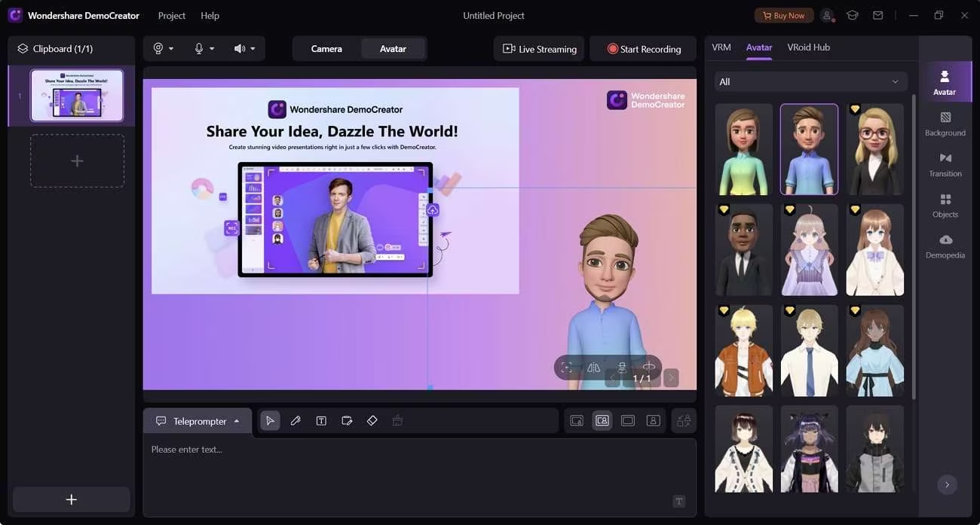Viewport: 980px width, 525px height.
Task: Switch to the VRoid Hub tab
Action: click(x=808, y=47)
